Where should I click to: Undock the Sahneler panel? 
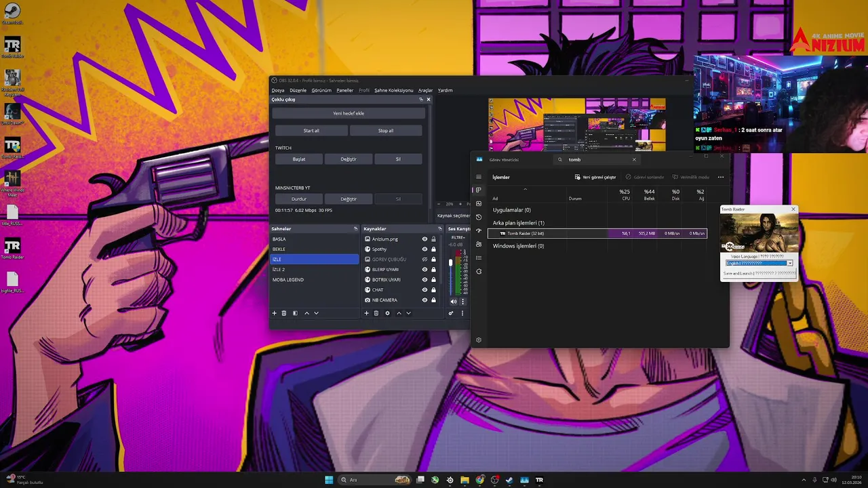355,229
